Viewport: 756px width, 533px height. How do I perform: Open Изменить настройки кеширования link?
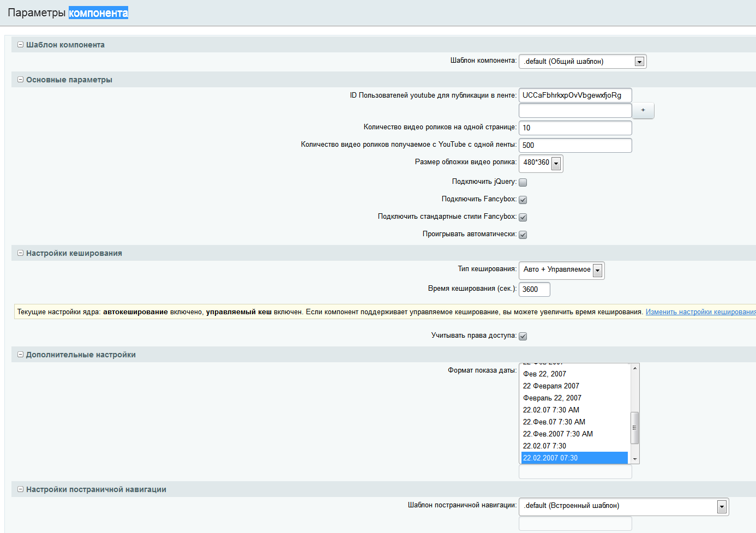click(x=700, y=312)
